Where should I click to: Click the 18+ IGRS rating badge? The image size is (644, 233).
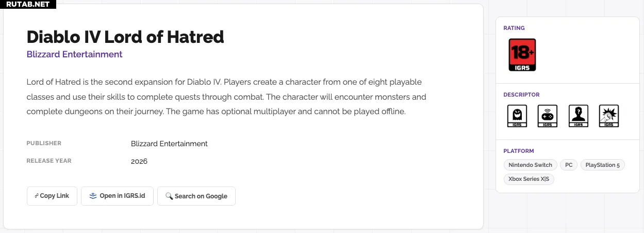point(522,55)
